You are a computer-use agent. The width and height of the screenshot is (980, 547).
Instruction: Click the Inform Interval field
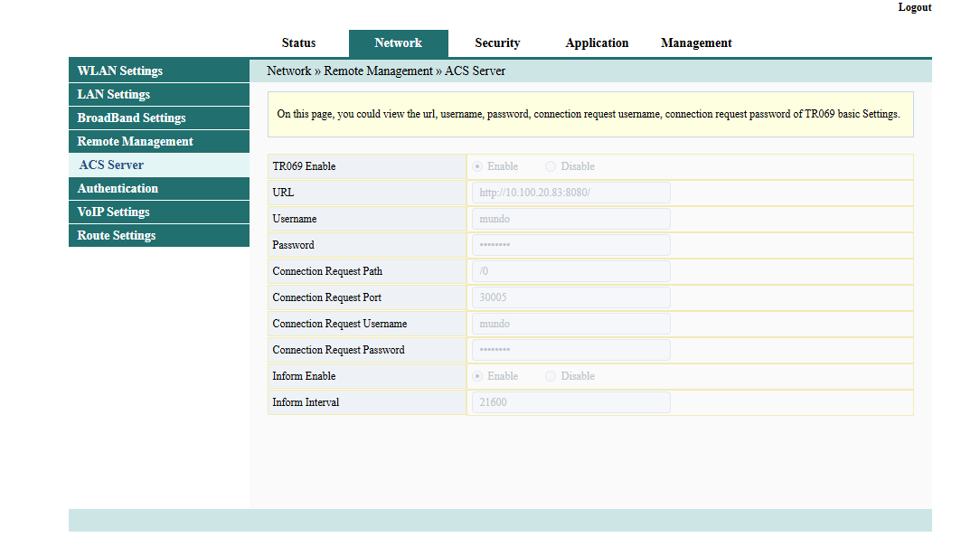coord(571,402)
